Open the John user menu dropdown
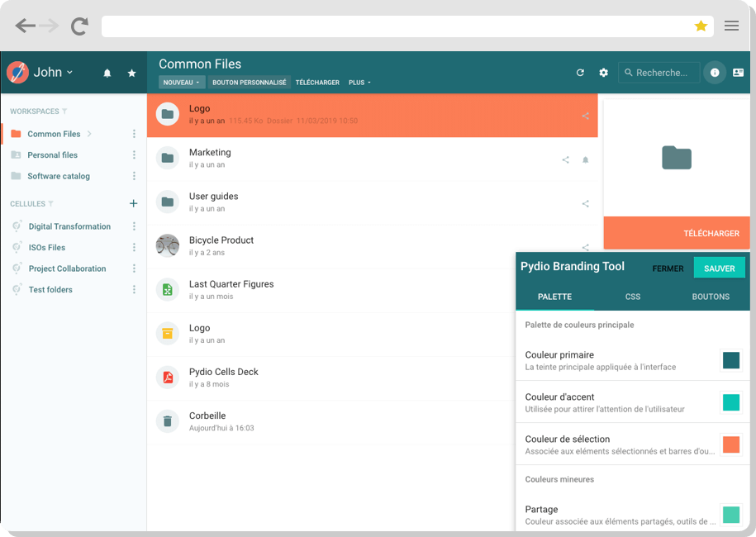756x537 pixels. pyautogui.click(x=53, y=73)
